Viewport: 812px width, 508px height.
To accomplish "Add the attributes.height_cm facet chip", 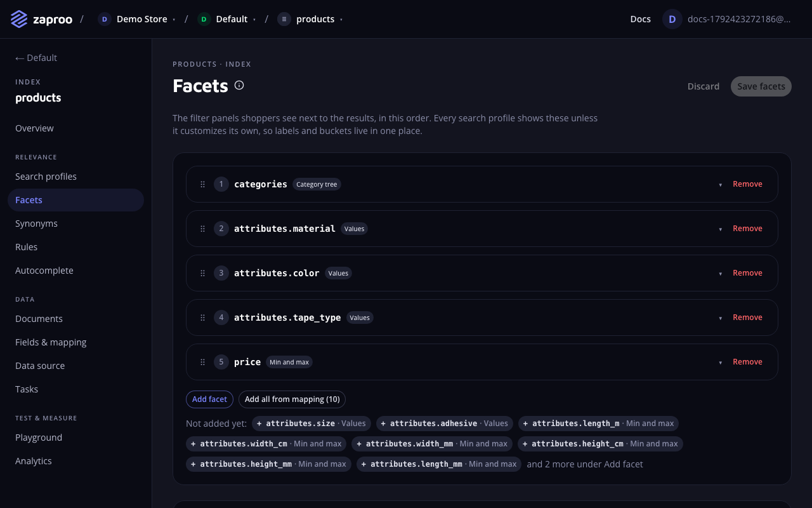I will click(600, 444).
